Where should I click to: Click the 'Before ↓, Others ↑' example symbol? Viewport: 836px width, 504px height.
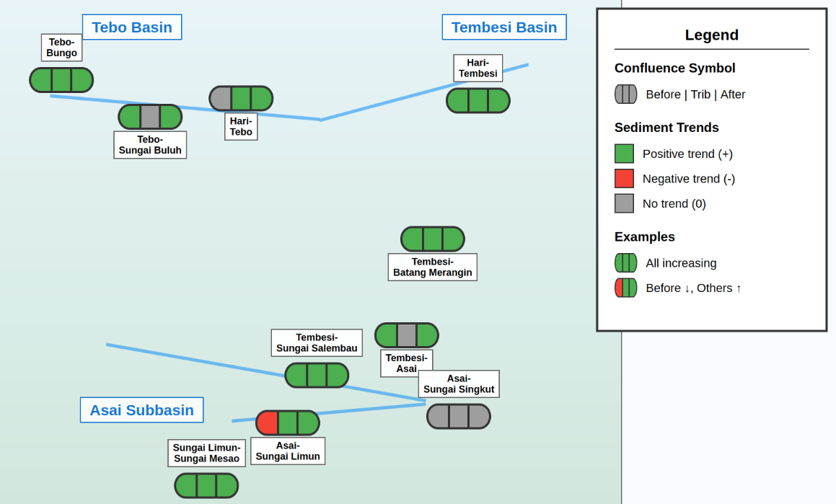pyautogui.click(x=625, y=288)
